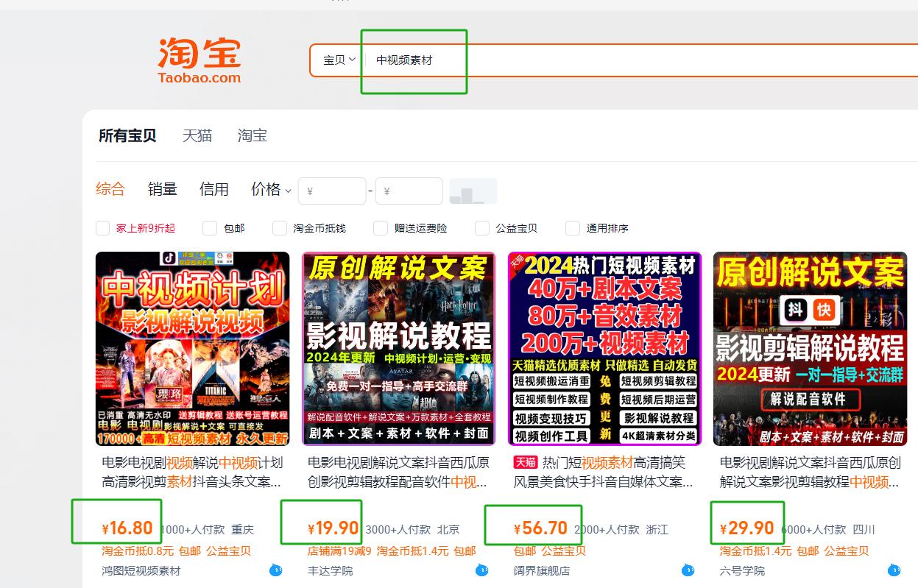Screen dimensions: 918x588
Task: Switch to the 天猫 results tab
Action: click(x=196, y=135)
